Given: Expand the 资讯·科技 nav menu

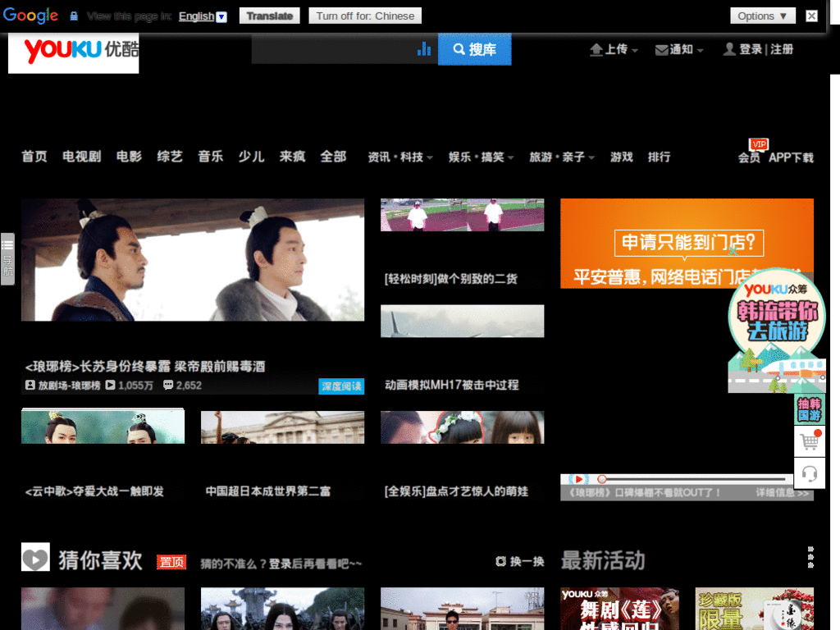Looking at the screenshot, I should (399, 157).
